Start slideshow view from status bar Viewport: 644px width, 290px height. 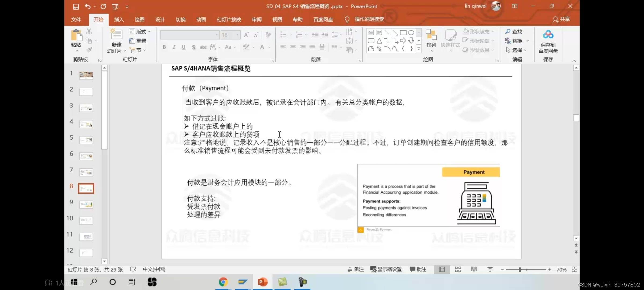tap(490, 269)
